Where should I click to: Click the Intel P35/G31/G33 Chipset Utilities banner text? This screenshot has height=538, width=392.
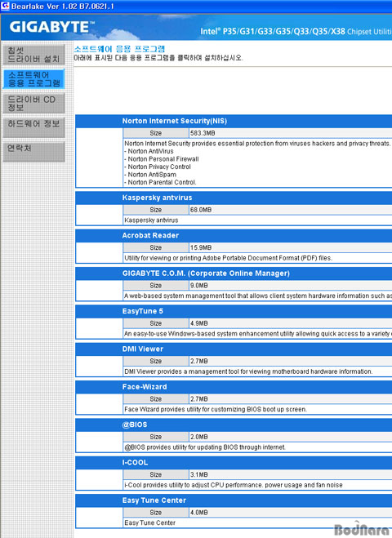pos(296,32)
